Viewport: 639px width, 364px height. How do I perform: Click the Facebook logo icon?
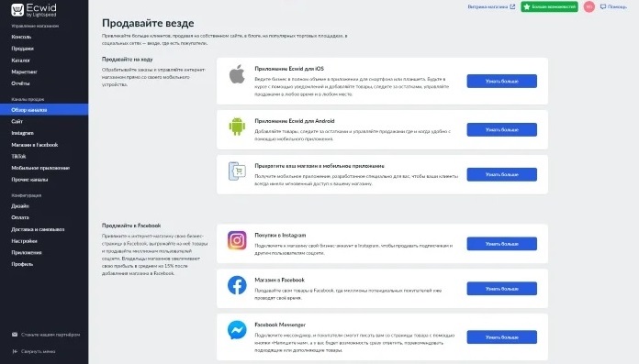pos(237,285)
